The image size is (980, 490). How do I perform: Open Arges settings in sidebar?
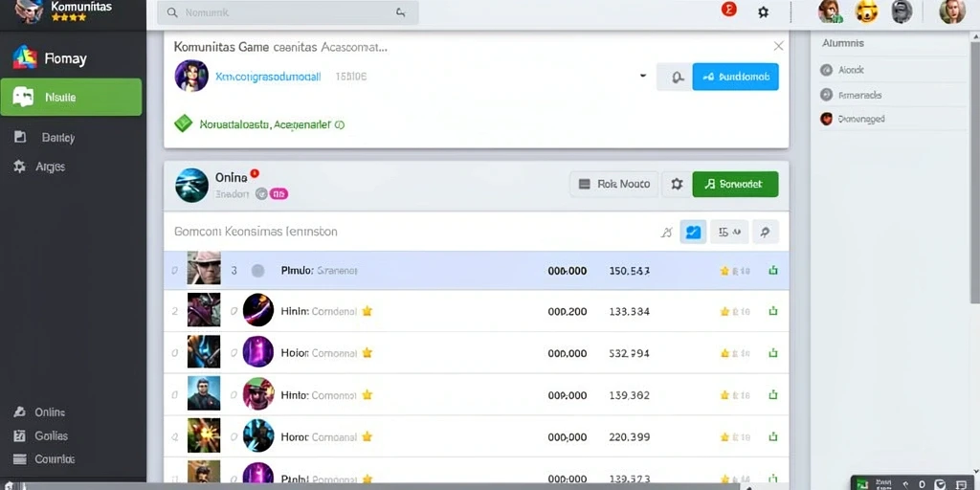39,167
